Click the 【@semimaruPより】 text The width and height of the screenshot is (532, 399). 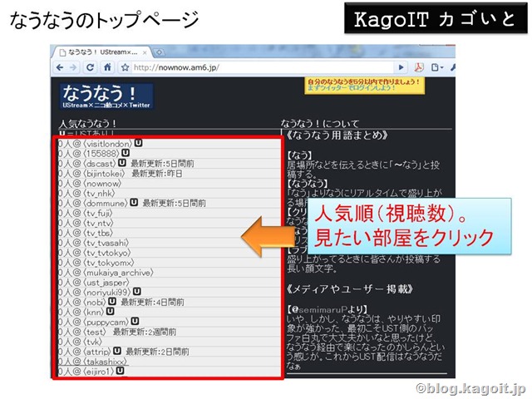(327, 309)
